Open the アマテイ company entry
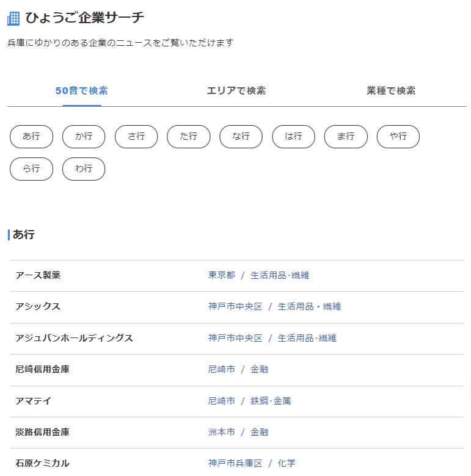This screenshot has width=471, height=476. (34, 401)
